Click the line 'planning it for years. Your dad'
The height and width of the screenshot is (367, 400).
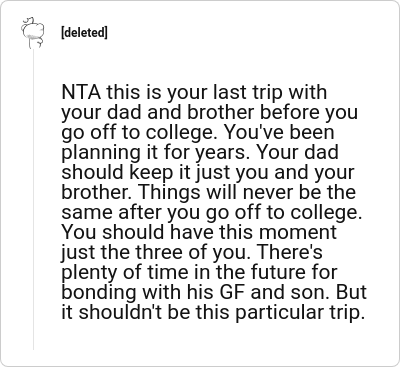(200, 152)
